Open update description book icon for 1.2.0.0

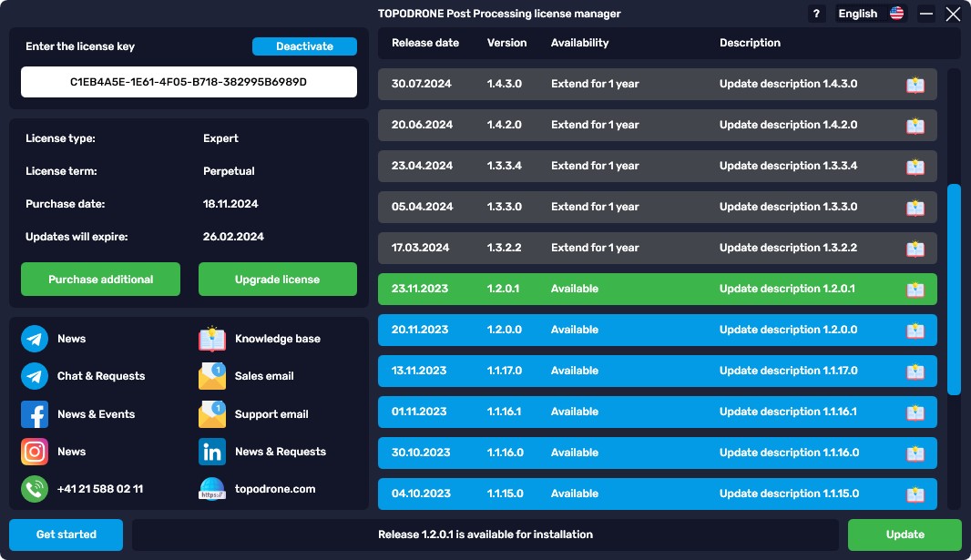click(x=915, y=331)
